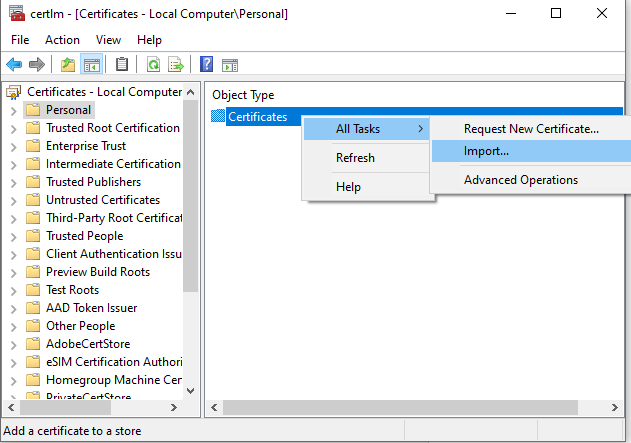Click the Trusted People folder icon
Screen dimensions: 631x443
(x=33, y=236)
